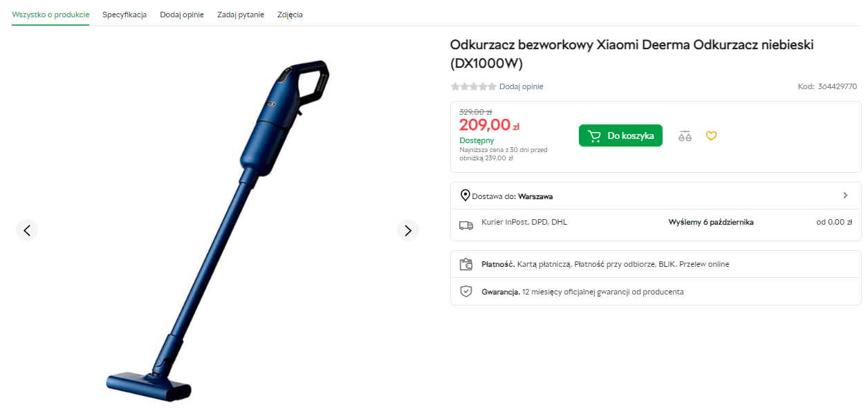Click the delivery location pin icon
The height and width of the screenshot is (412, 868).
[465, 196]
